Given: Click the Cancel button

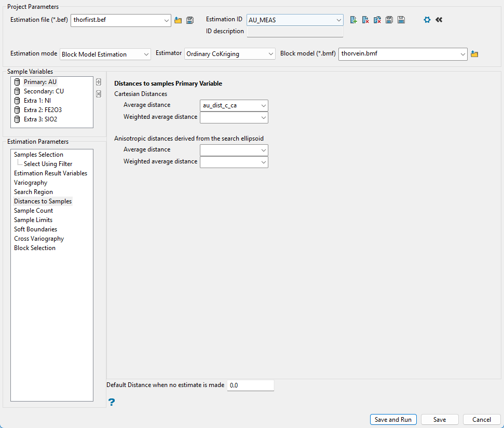Looking at the screenshot, I should tap(481, 420).
